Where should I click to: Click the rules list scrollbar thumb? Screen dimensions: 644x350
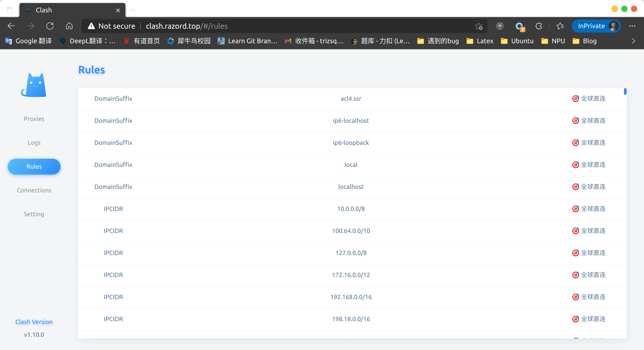click(625, 92)
